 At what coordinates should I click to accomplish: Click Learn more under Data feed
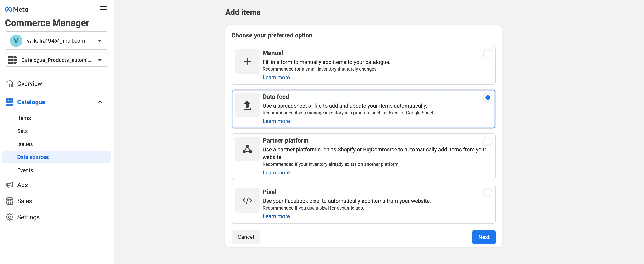(x=276, y=121)
